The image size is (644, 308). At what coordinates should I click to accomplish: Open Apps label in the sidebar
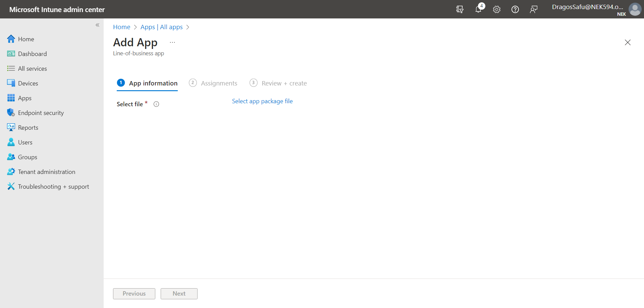(x=25, y=98)
